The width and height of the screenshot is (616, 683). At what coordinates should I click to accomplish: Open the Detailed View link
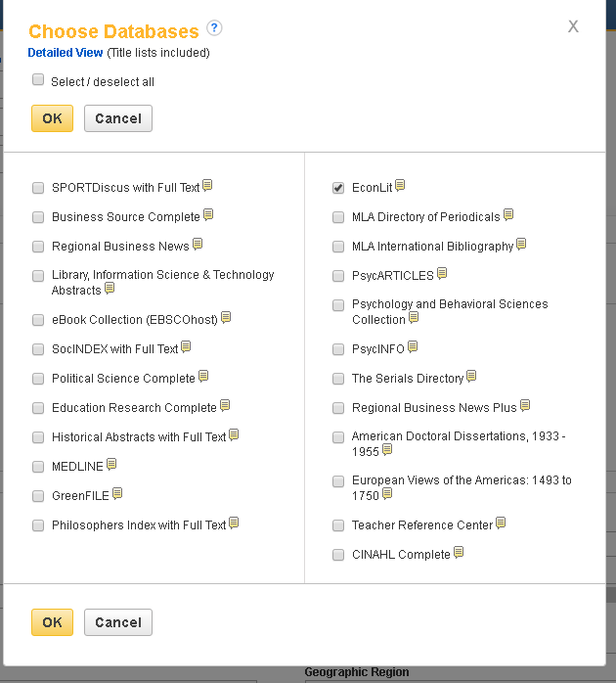click(66, 53)
